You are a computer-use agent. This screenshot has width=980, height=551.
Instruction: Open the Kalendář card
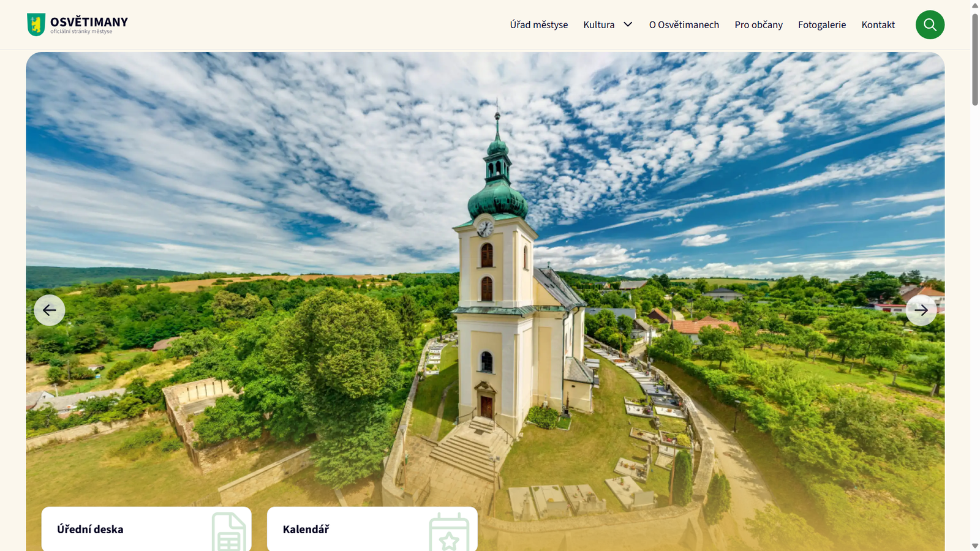[x=372, y=530]
